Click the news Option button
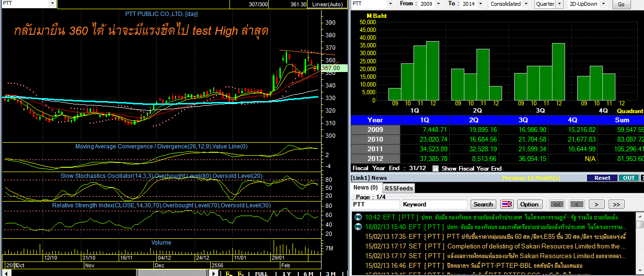 pos(529,204)
